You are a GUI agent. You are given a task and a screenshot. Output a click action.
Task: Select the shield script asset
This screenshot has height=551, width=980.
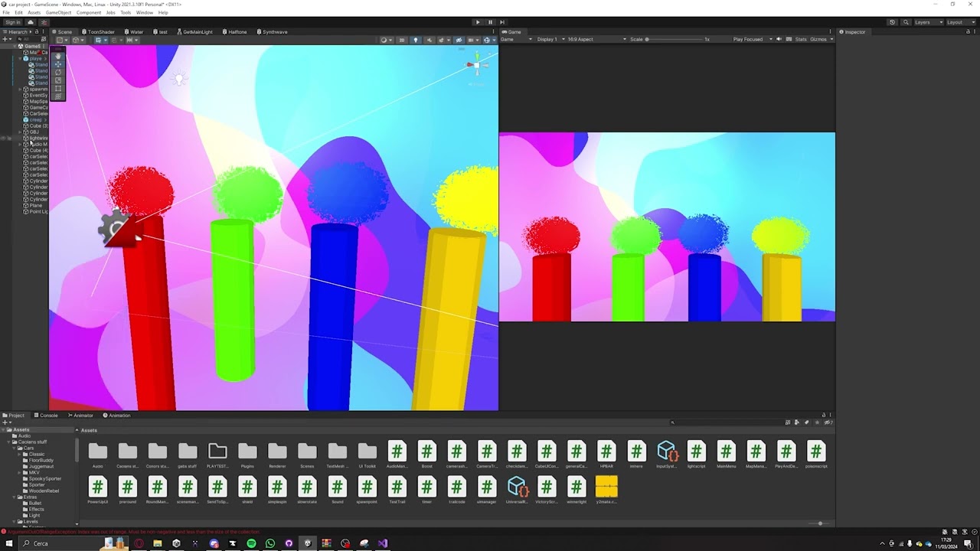(x=247, y=490)
